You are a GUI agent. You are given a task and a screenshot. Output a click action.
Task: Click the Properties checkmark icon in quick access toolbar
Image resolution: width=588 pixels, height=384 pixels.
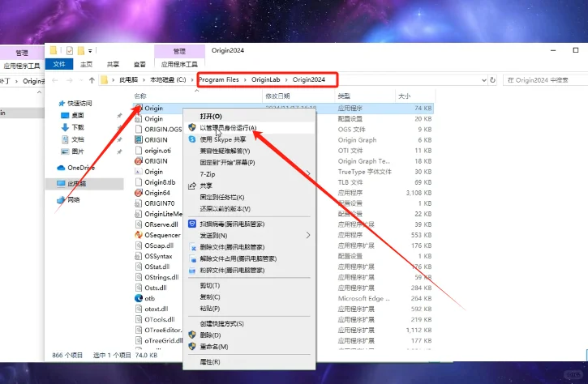click(x=70, y=50)
